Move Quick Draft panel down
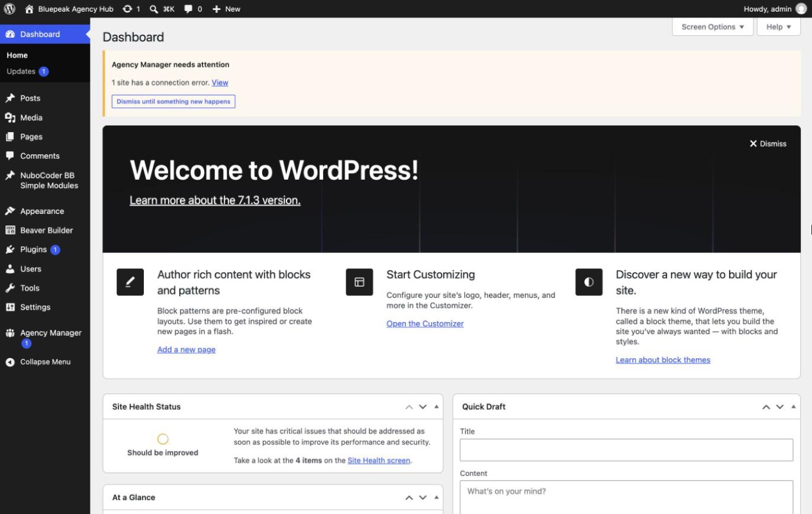The height and width of the screenshot is (514, 812). [x=780, y=407]
